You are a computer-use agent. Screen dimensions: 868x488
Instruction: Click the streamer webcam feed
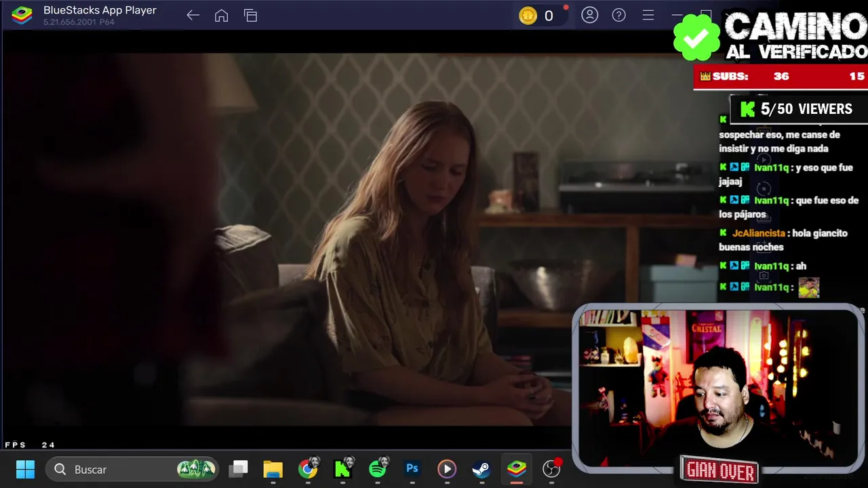(718, 388)
